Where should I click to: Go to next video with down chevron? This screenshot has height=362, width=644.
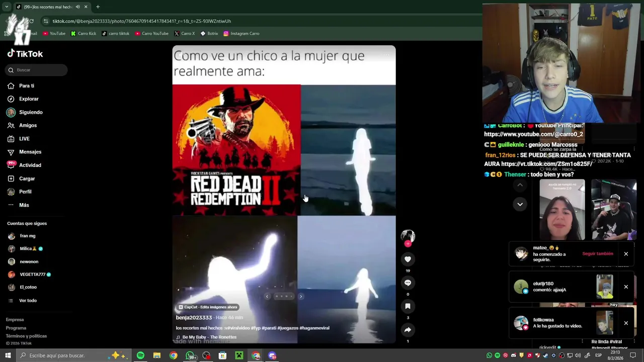click(520, 204)
